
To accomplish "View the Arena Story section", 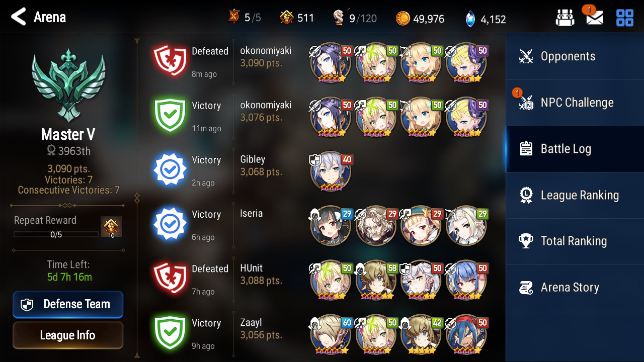I will coord(575,288).
